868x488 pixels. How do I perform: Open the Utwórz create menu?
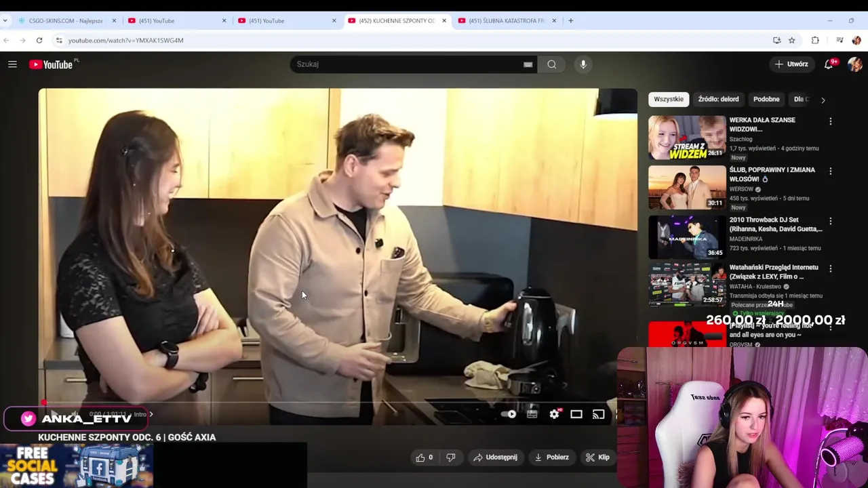791,64
